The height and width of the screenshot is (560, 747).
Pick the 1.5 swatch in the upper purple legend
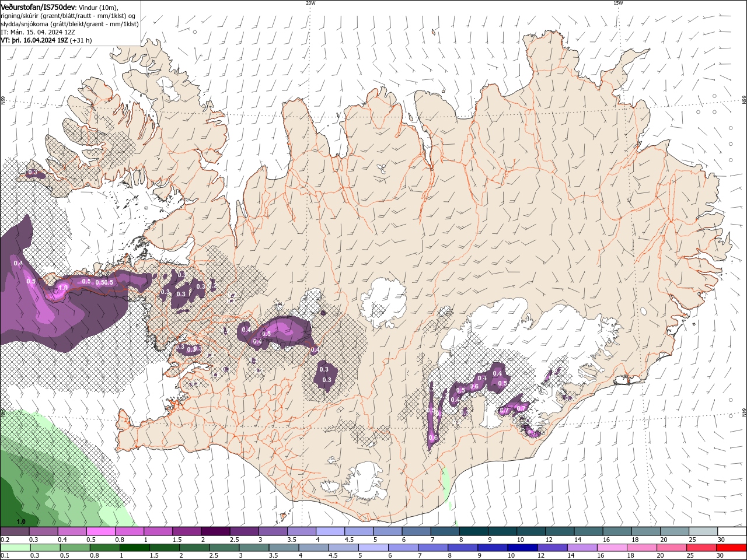click(186, 531)
